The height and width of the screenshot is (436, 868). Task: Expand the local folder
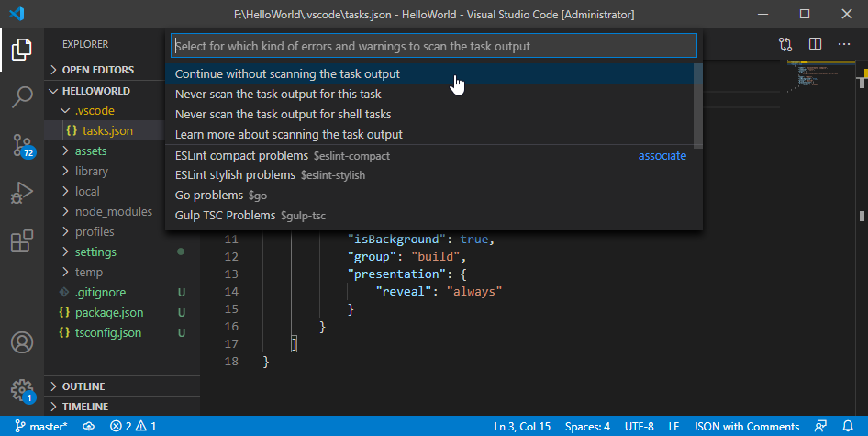(87, 191)
